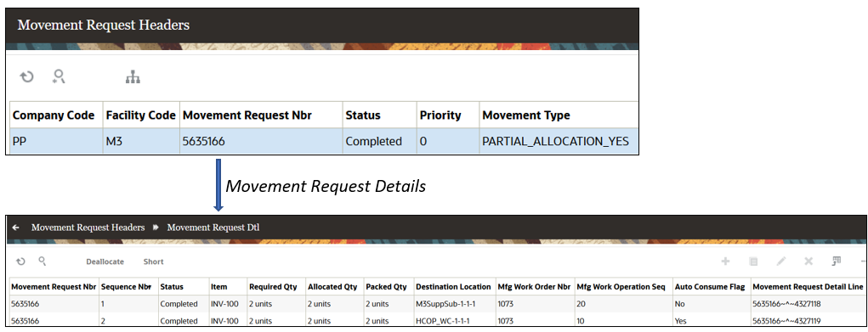Viewport: 868px width, 332px height.
Task: Open the search icon in Headers toolbar
Action: (59, 76)
